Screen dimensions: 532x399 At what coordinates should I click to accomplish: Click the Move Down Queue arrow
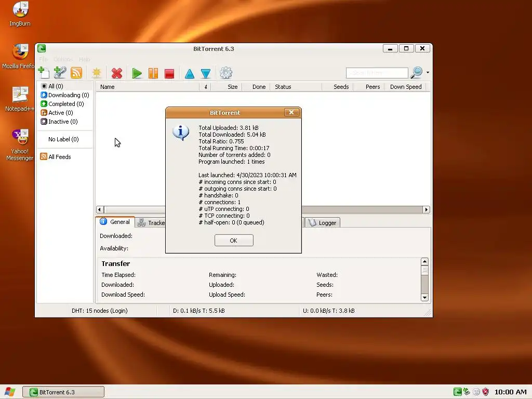[206, 73]
